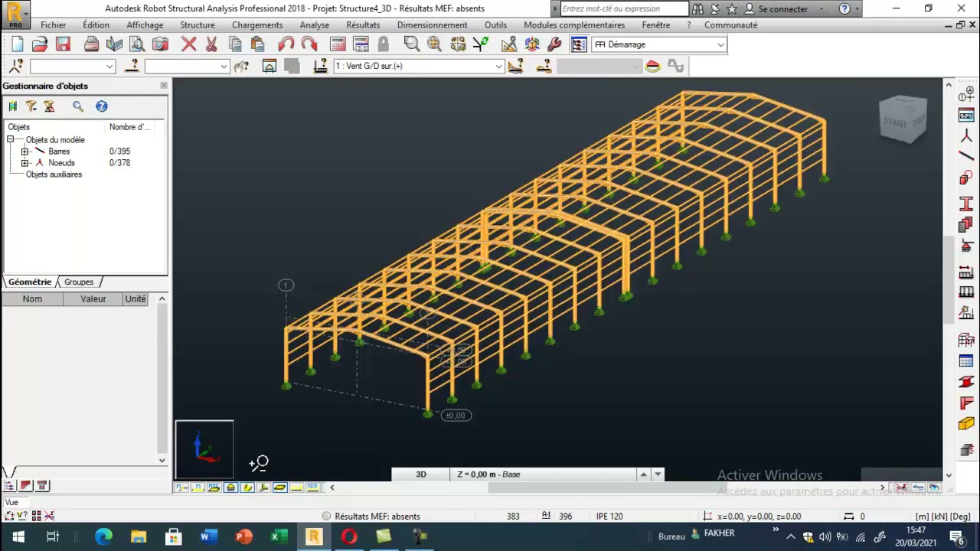Open the node selection dropdown
The image size is (980, 551).
coord(109,66)
